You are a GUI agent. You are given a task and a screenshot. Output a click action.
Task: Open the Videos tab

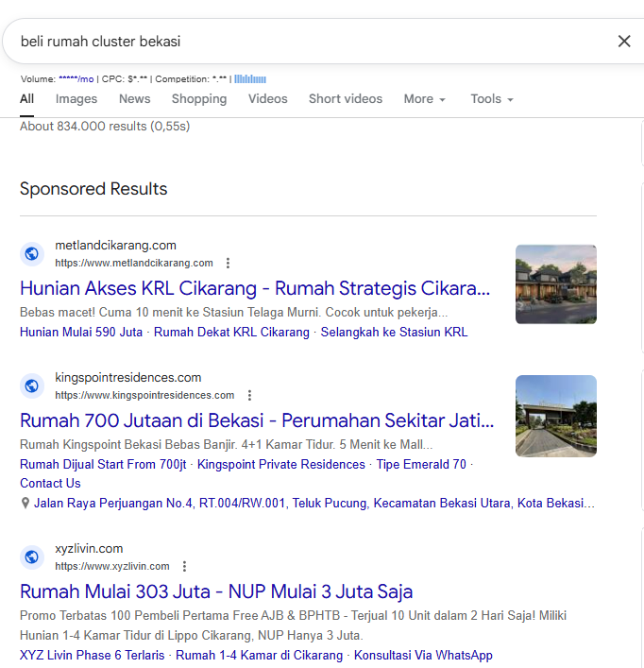268,99
